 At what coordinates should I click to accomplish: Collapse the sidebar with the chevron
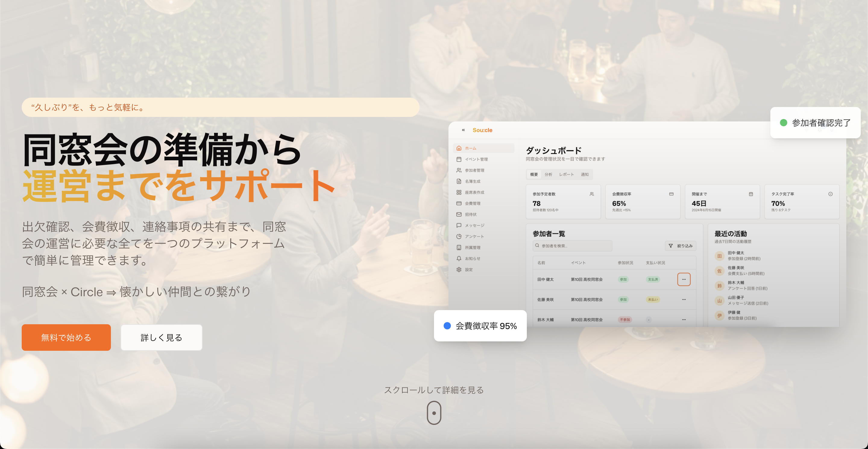coord(463,129)
